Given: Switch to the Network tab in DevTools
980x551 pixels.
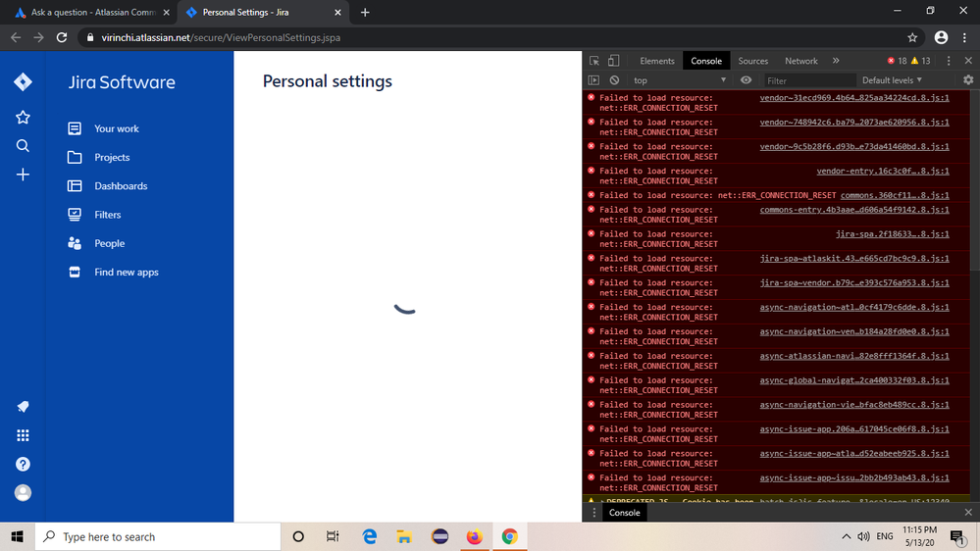Looking at the screenshot, I should [x=801, y=61].
